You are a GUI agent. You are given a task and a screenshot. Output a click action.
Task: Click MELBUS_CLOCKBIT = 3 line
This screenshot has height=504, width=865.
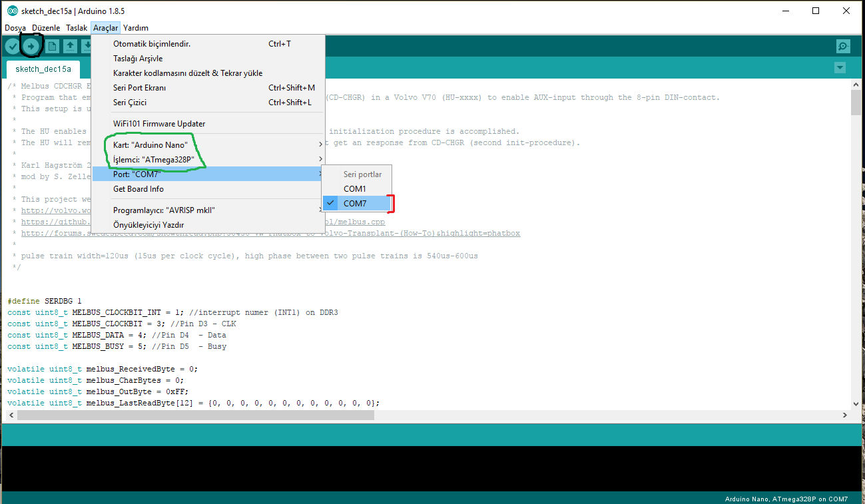122,324
